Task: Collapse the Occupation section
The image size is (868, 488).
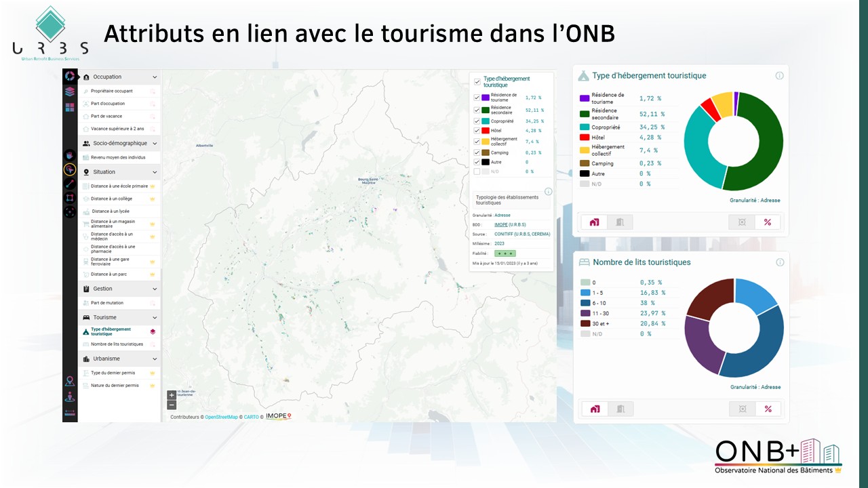Action: [x=155, y=77]
